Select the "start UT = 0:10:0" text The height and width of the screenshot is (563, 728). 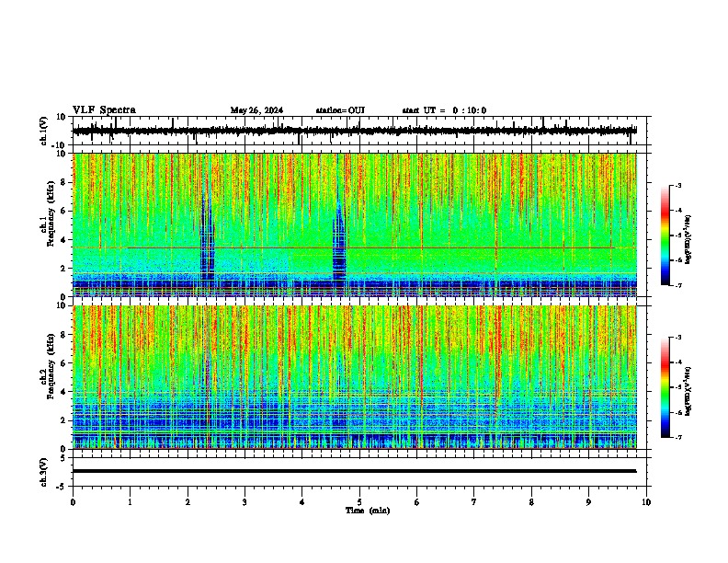point(444,110)
